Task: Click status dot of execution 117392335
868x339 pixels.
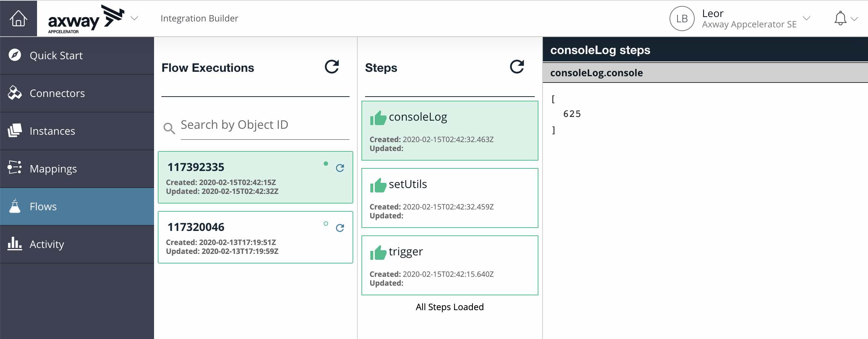Action: pyautogui.click(x=326, y=164)
